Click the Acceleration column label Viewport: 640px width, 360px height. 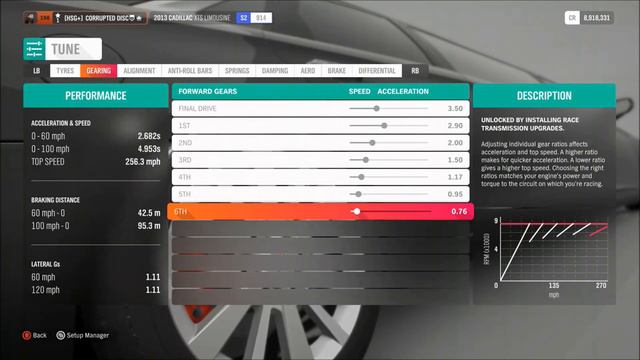[403, 91]
